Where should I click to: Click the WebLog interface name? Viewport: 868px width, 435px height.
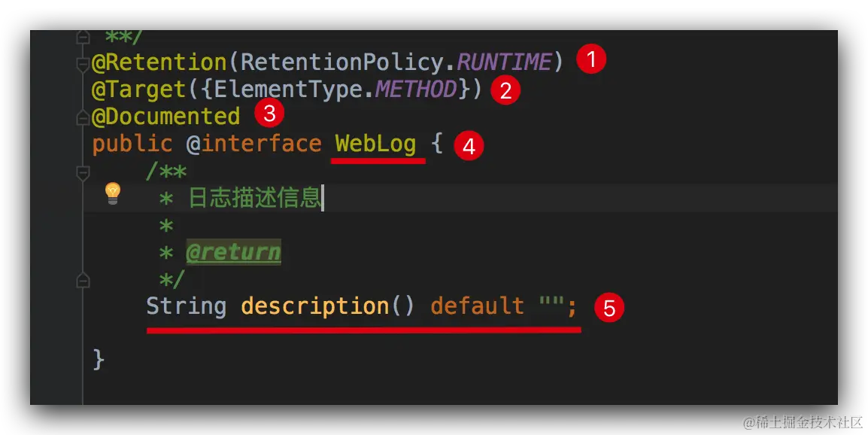[x=375, y=144]
